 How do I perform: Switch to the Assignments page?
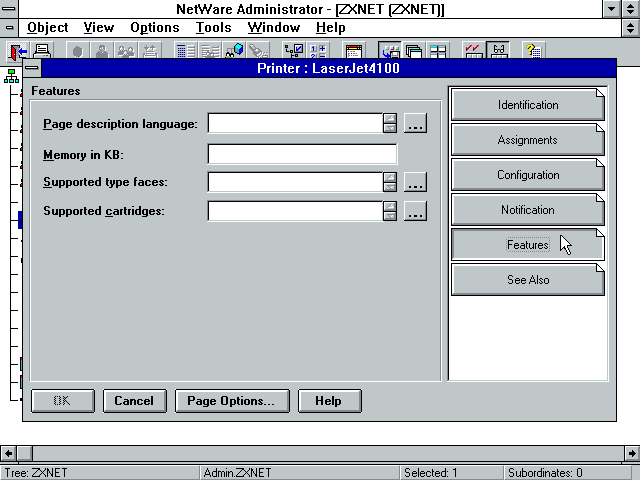528,140
